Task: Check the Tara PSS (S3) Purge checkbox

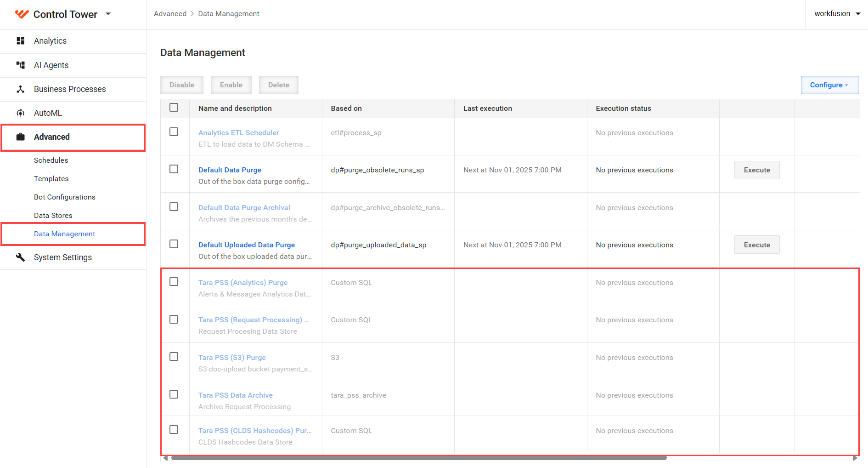Action: (x=174, y=357)
